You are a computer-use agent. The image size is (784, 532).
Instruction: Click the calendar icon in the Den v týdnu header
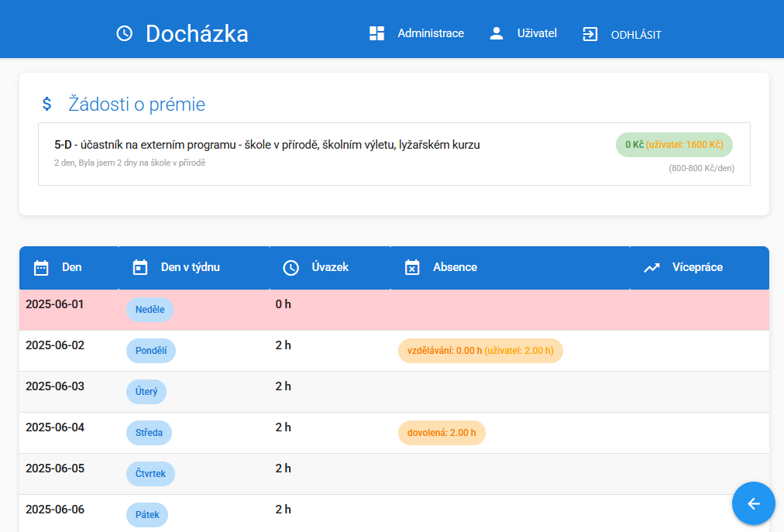(x=139, y=267)
